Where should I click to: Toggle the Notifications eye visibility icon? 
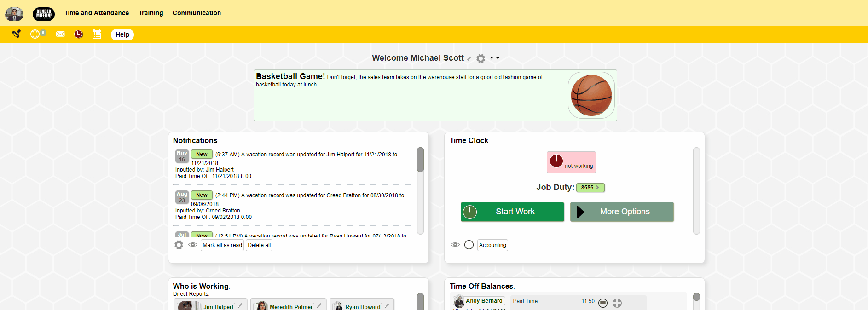(193, 245)
